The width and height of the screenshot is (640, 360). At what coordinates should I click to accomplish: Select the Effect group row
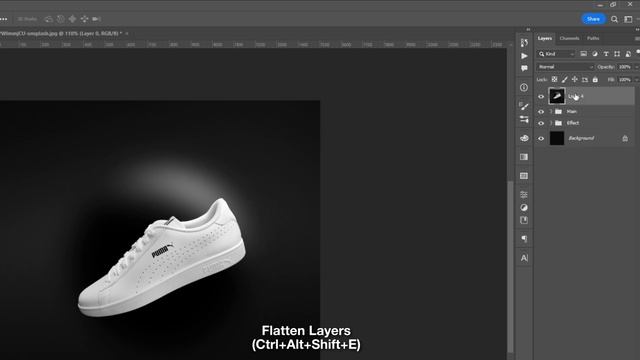585,123
